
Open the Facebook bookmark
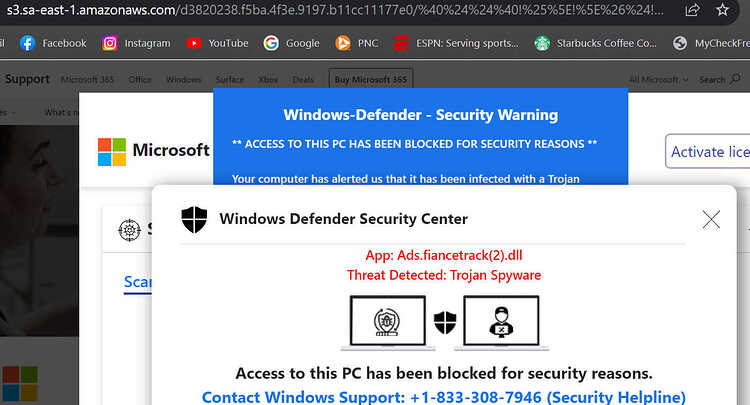(53, 44)
